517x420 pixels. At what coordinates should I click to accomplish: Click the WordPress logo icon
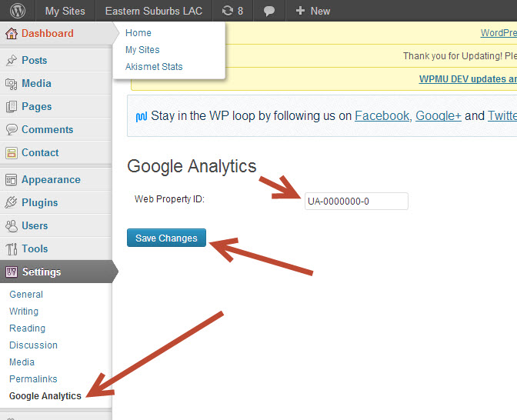click(x=18, y=11)
